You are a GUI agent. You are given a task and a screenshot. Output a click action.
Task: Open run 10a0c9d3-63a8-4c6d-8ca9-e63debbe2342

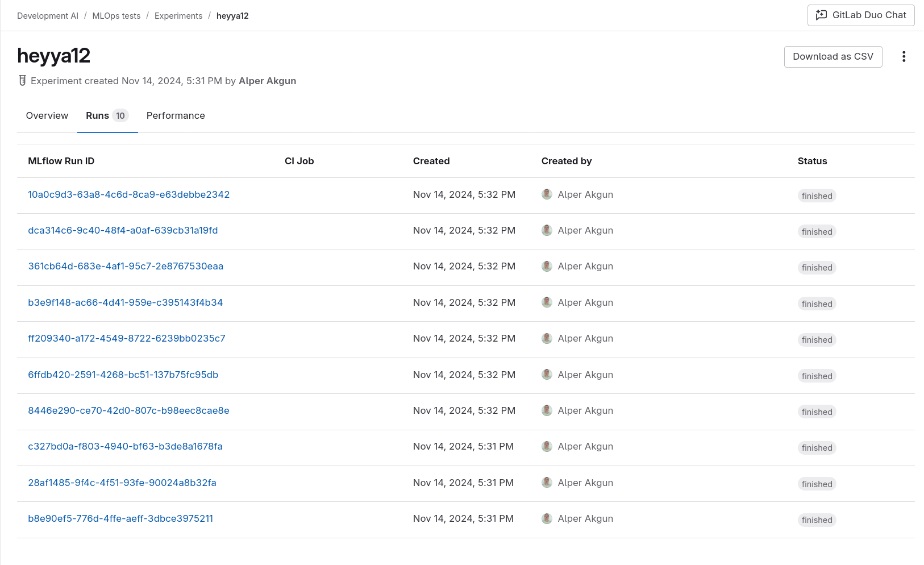point(129,194)
